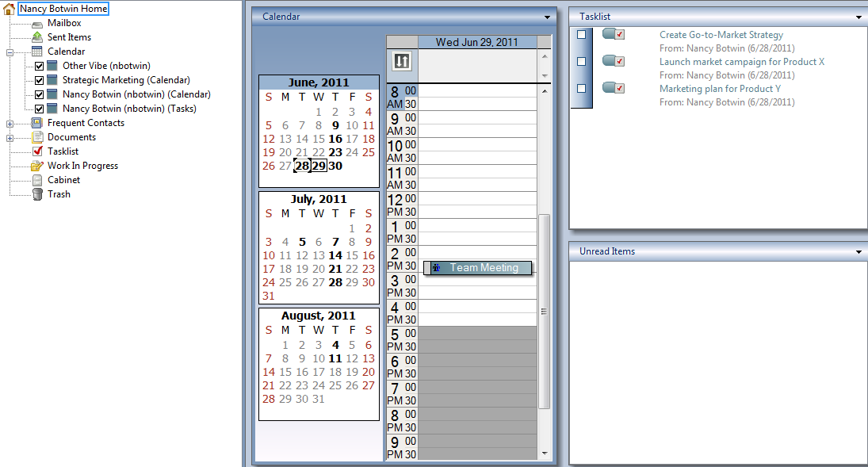Uncheck Nancy Botwin (nbotwin) (Tasks) checkbox

coord(40,109)
